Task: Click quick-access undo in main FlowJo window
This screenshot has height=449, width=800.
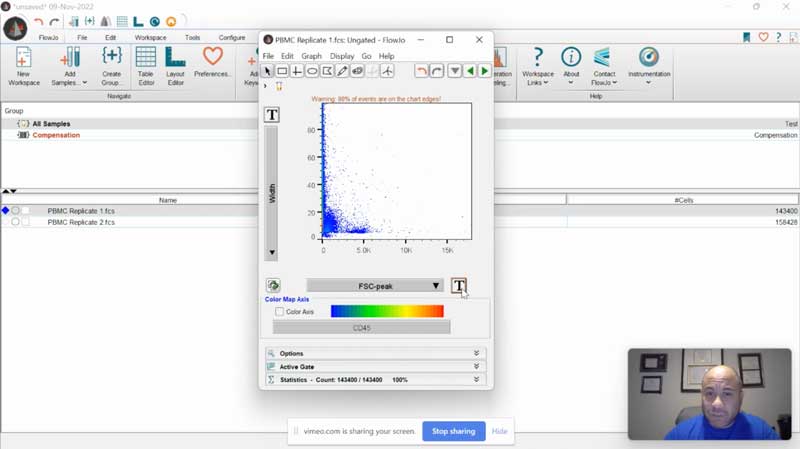Action: (x=39, y=21)
